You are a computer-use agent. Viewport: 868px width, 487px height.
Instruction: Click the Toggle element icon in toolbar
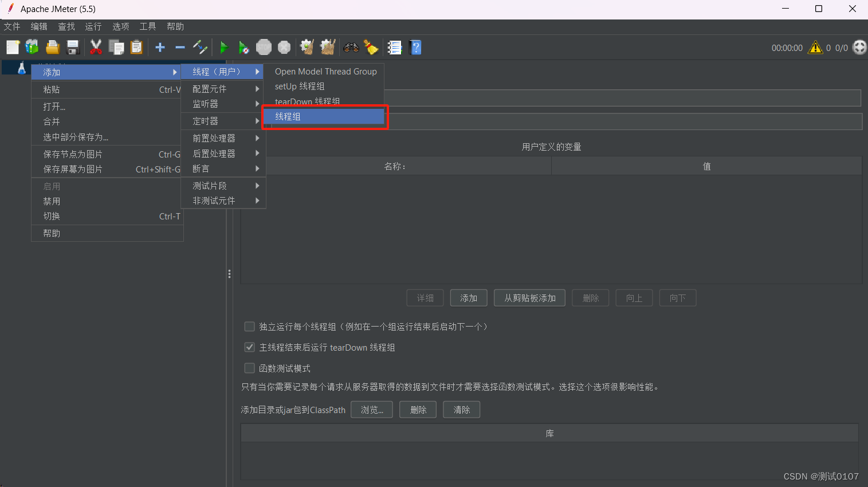200,48
